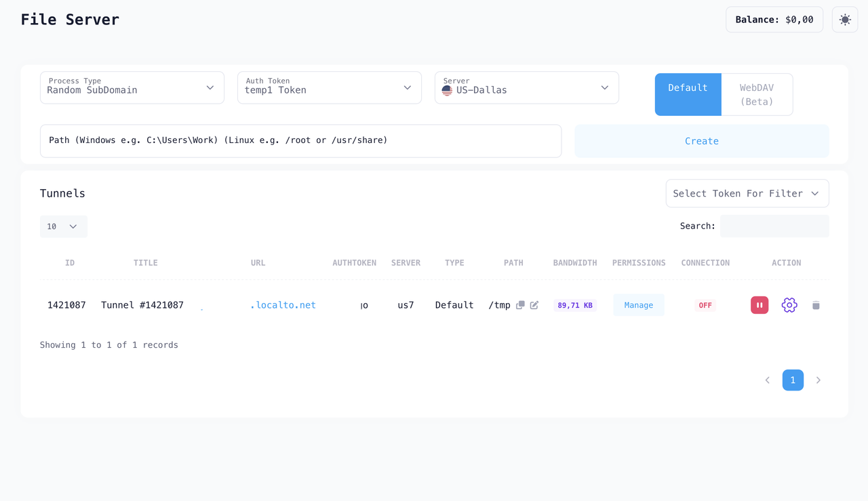Click the File Server heading
The width and height of the screenshot is (868, 501).
tap(70, 20)
